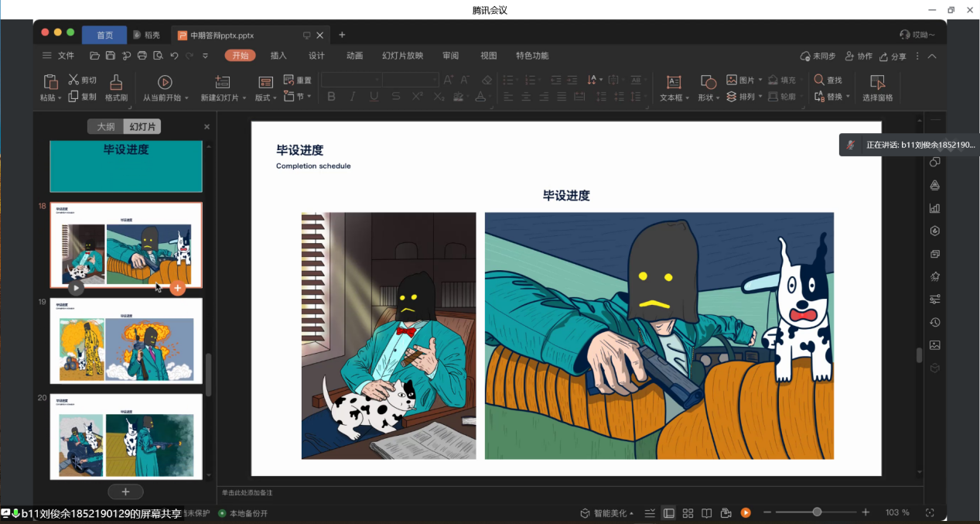Screen dimensions: 980x524
Task: Toggle normal view in the status bar
Action: [x=669, y=513]
